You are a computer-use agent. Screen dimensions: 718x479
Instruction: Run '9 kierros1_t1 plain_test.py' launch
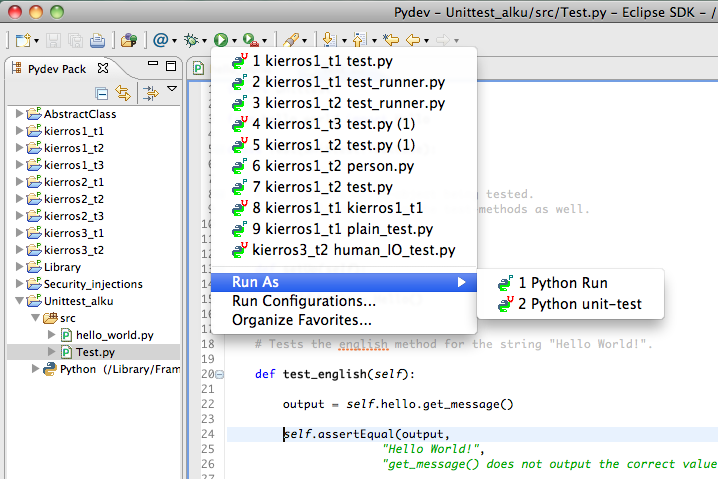343,229
